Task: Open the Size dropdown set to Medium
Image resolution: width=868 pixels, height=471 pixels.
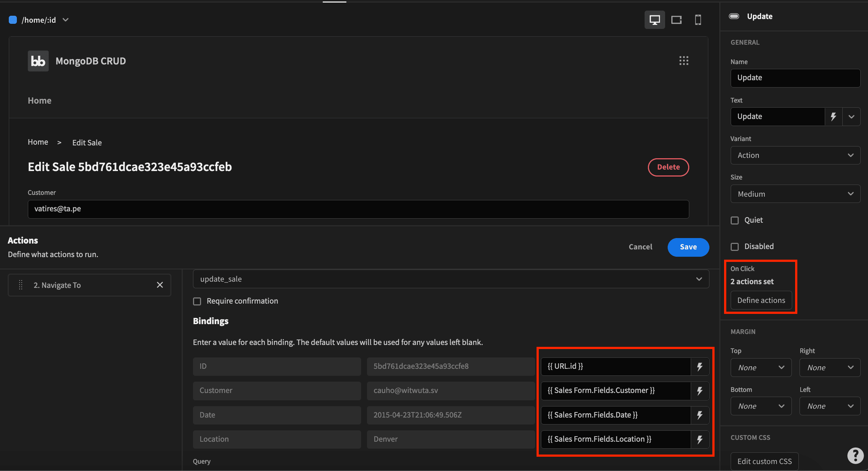Action: (795, 194)
